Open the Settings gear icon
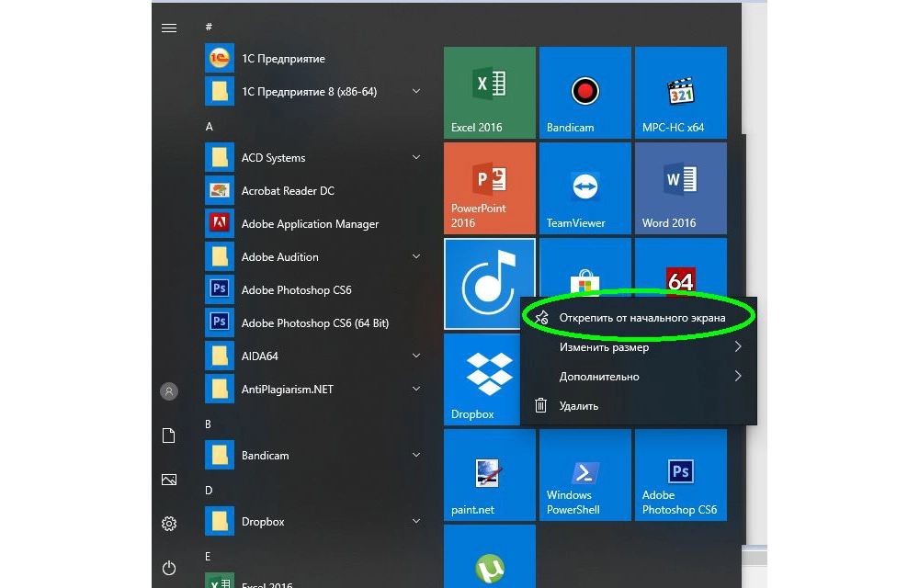The height and width of the screenshot is (588, 919). point(169,524)
